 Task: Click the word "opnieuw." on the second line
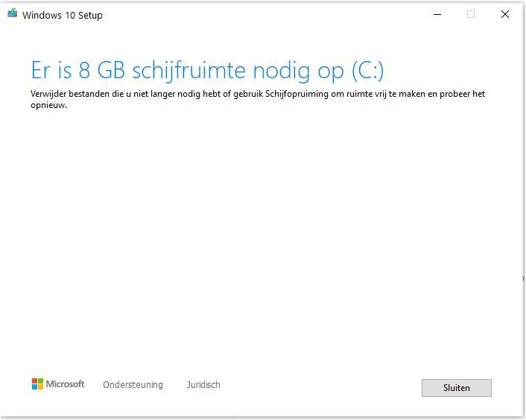[48, 106]
